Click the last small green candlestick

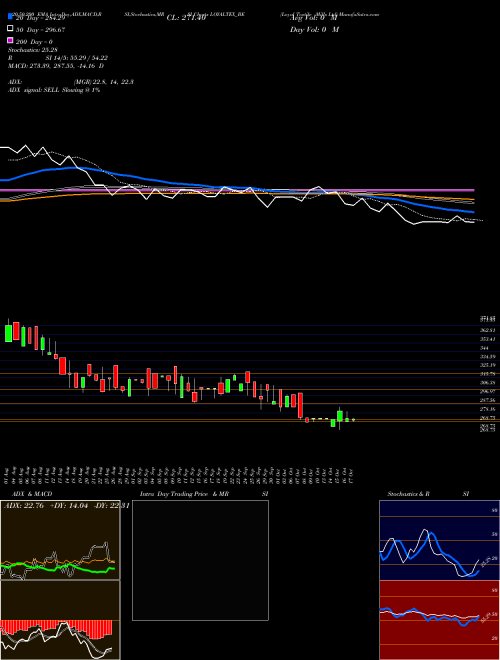tap(353, 420)
